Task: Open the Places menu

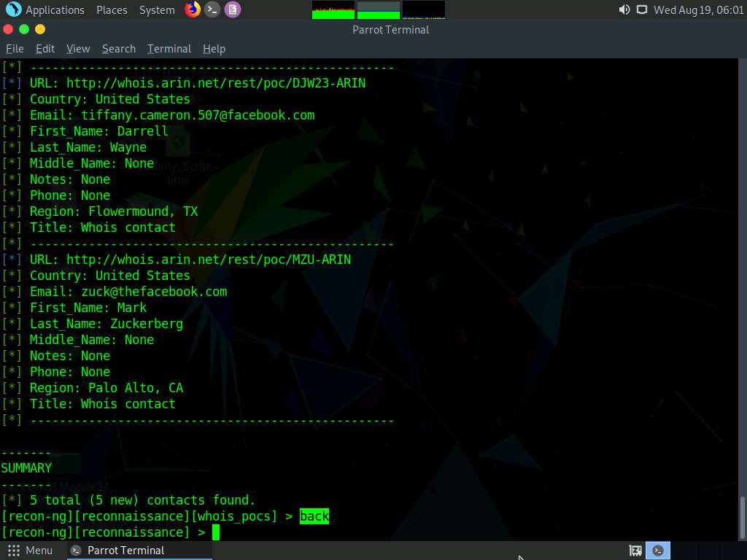Action: tap(112, 9)
